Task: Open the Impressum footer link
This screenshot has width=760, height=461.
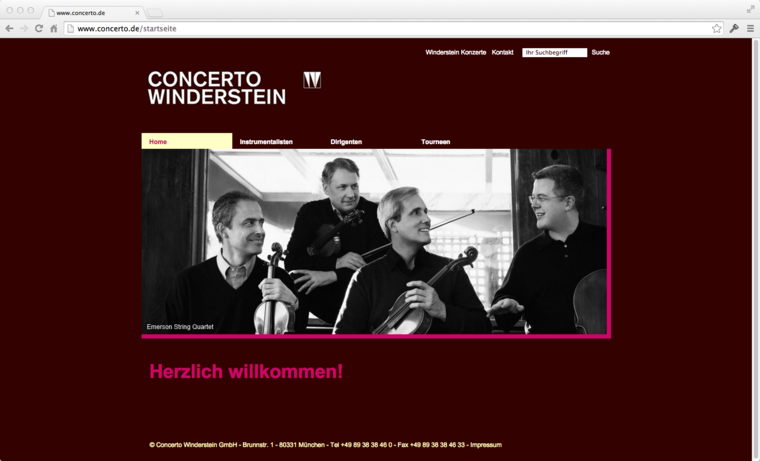Action: click(486, 445)
